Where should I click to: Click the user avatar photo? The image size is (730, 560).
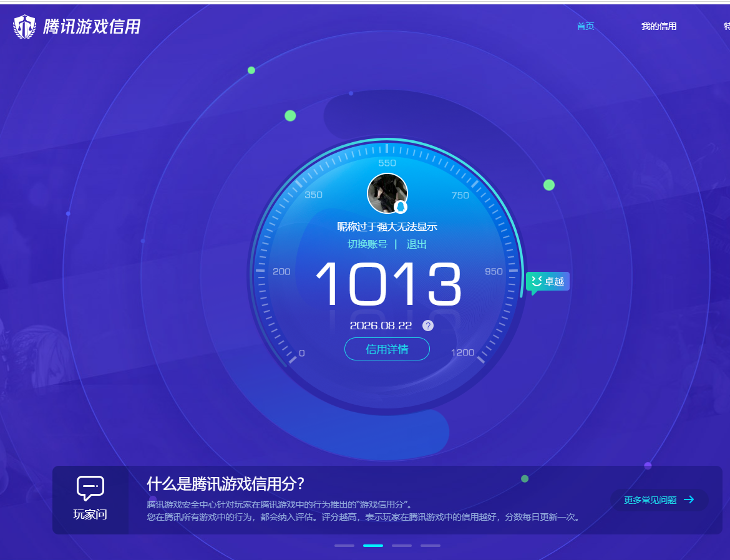[387, 193]
